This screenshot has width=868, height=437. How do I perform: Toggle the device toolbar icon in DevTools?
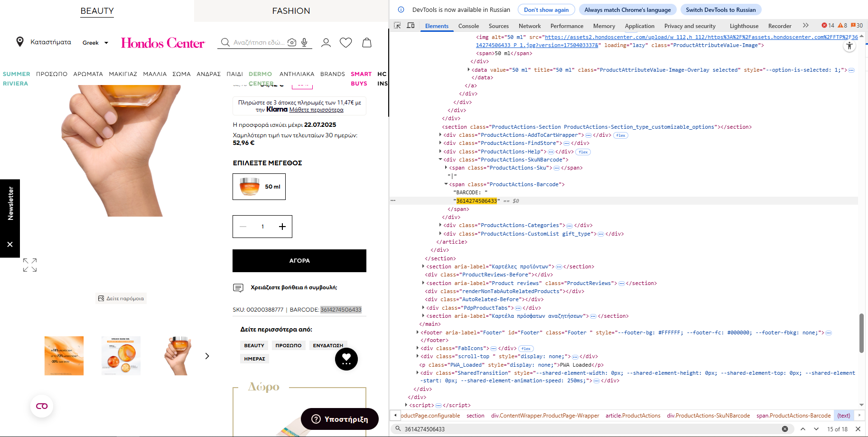(x=411, y=26)
